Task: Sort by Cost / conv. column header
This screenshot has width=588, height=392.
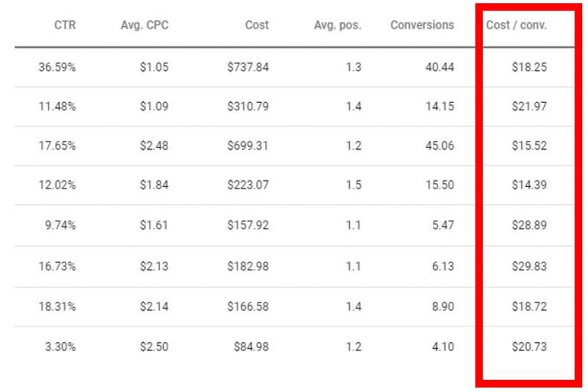Action: [516, 25]
